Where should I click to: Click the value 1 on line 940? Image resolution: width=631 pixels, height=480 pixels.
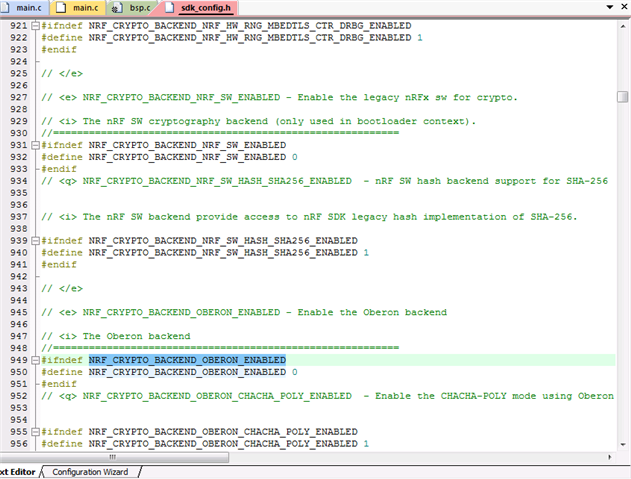(x=366, y=253)
